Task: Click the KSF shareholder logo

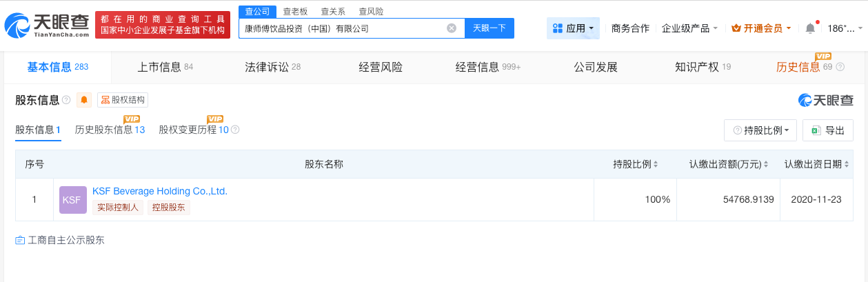Action: (x=73, y=199)
